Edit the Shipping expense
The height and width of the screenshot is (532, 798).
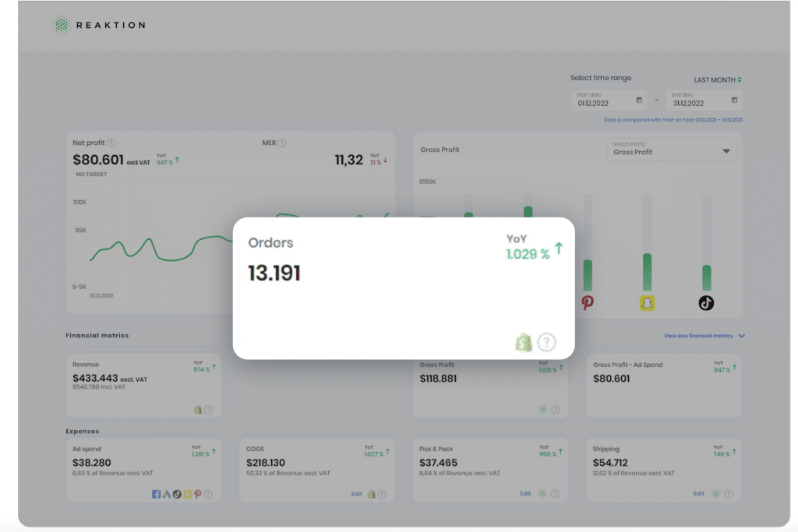pyautogui.click(x=699, y=493)
